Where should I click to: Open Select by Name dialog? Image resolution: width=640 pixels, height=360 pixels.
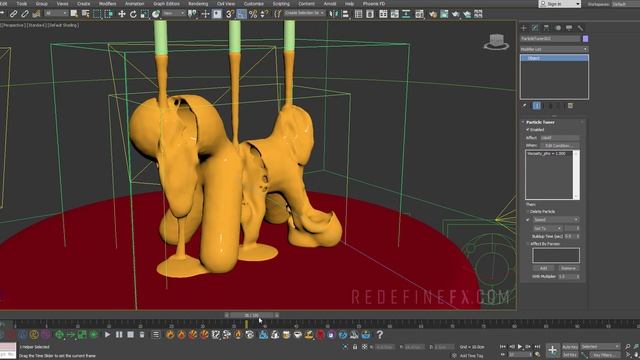click(x=85, y=14)
